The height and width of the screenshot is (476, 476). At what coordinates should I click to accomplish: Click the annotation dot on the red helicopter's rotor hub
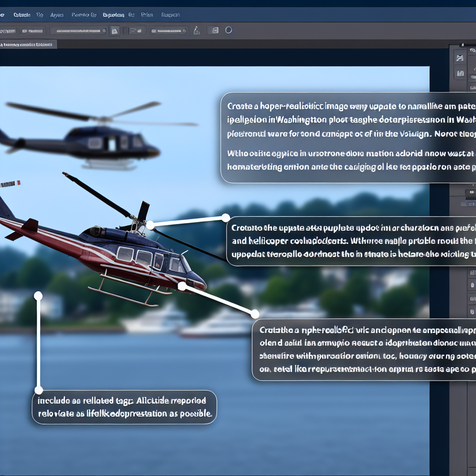pos(150,225)
